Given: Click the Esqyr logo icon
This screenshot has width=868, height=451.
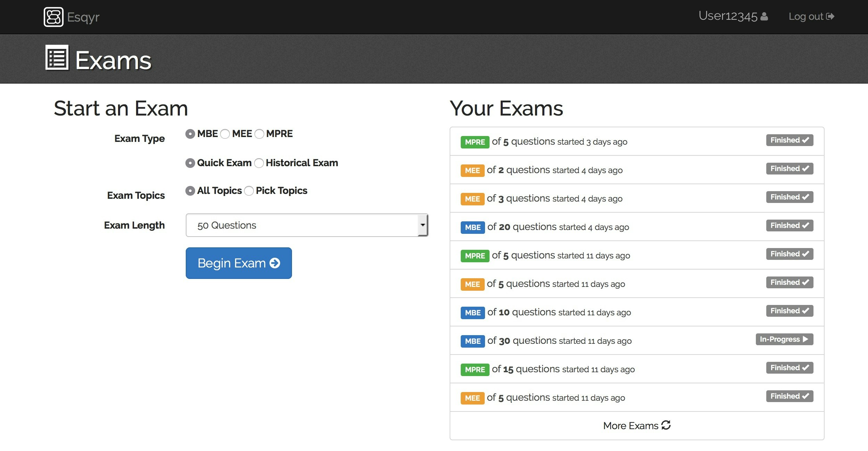Looking at the screenshot, I should [53, 17].
